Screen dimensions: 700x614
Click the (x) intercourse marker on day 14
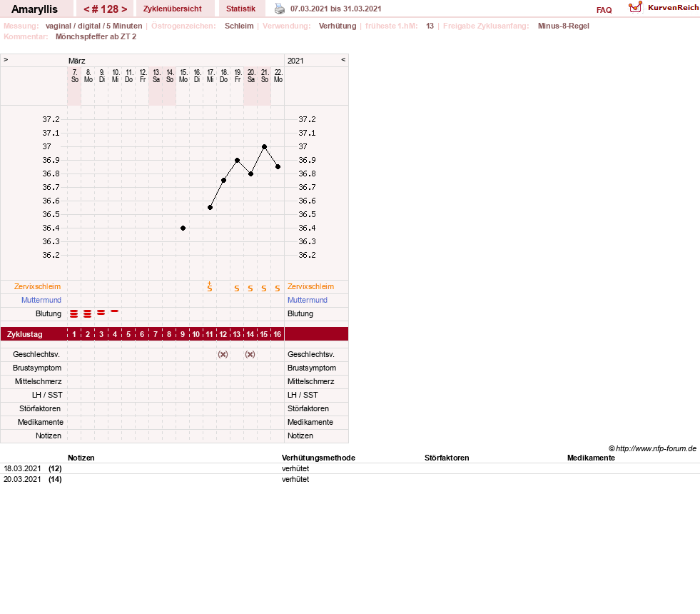(250, 355)
